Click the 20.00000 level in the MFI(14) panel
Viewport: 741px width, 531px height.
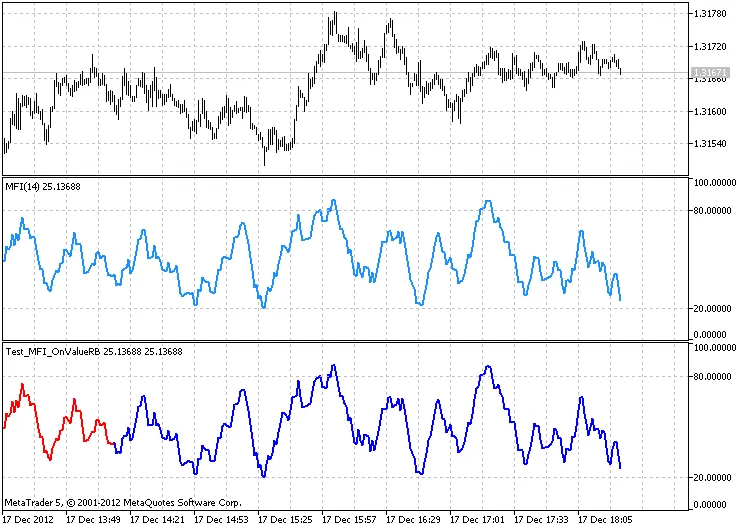pyautogui.click(x=714, y=308)
